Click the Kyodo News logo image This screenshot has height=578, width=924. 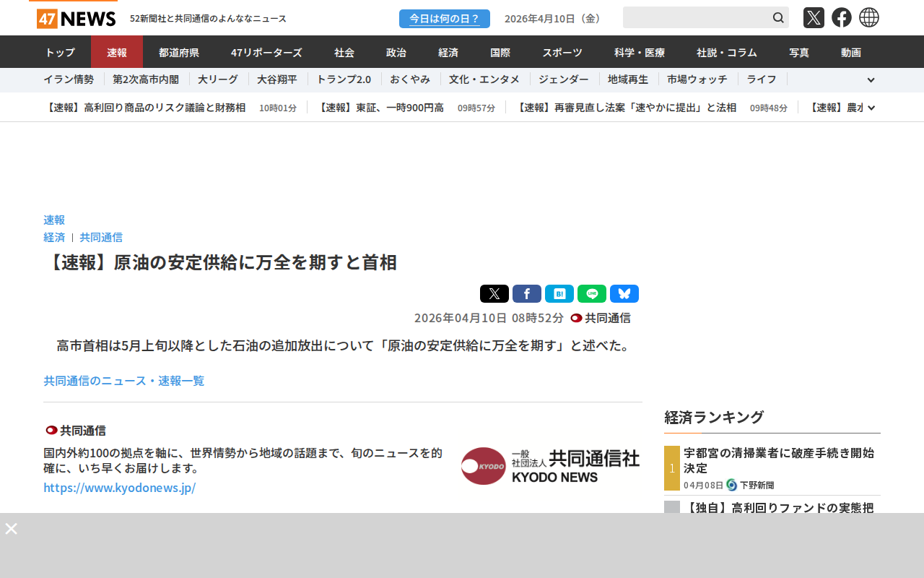point(550,466)
